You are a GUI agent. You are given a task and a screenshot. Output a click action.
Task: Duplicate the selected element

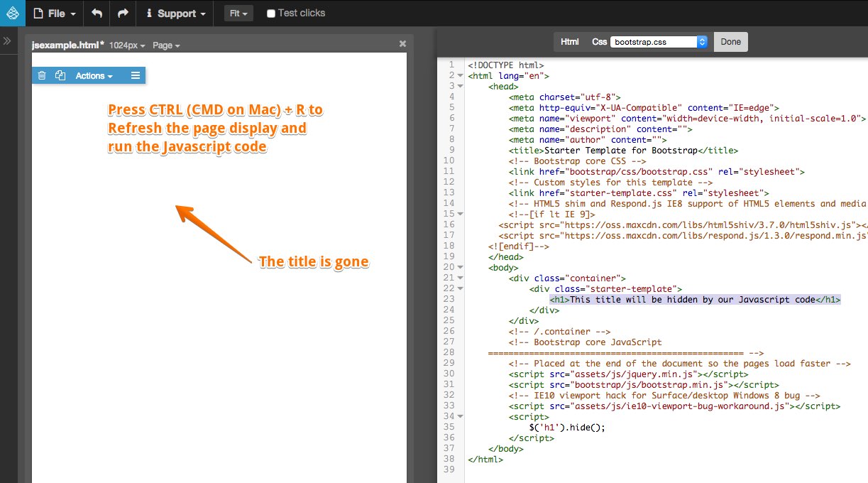tap(60, 75)
